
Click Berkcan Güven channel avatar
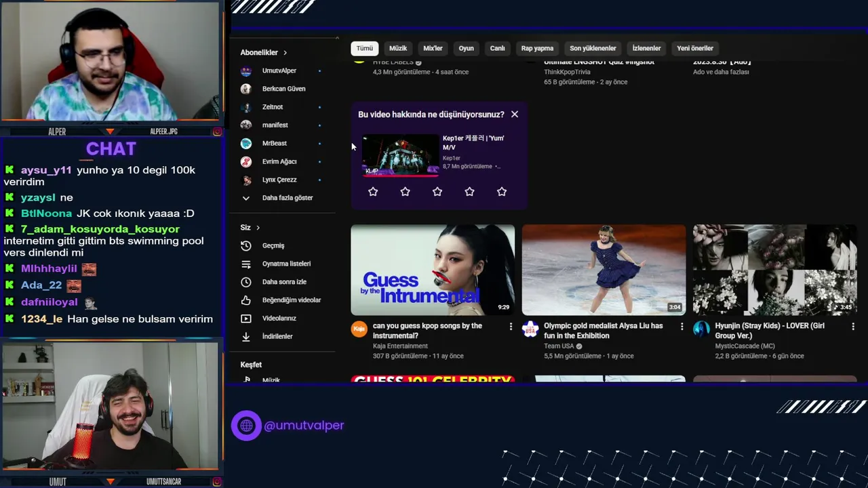pyautogui.click(x=246, y=89)
